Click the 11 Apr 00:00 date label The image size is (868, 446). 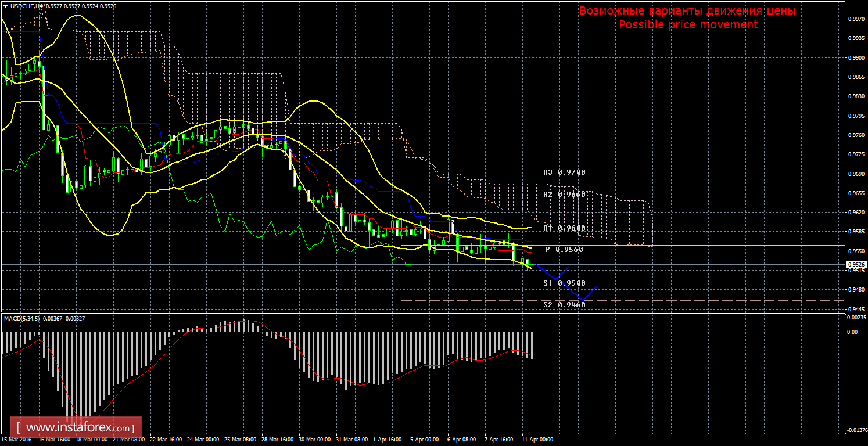[536, 440]
